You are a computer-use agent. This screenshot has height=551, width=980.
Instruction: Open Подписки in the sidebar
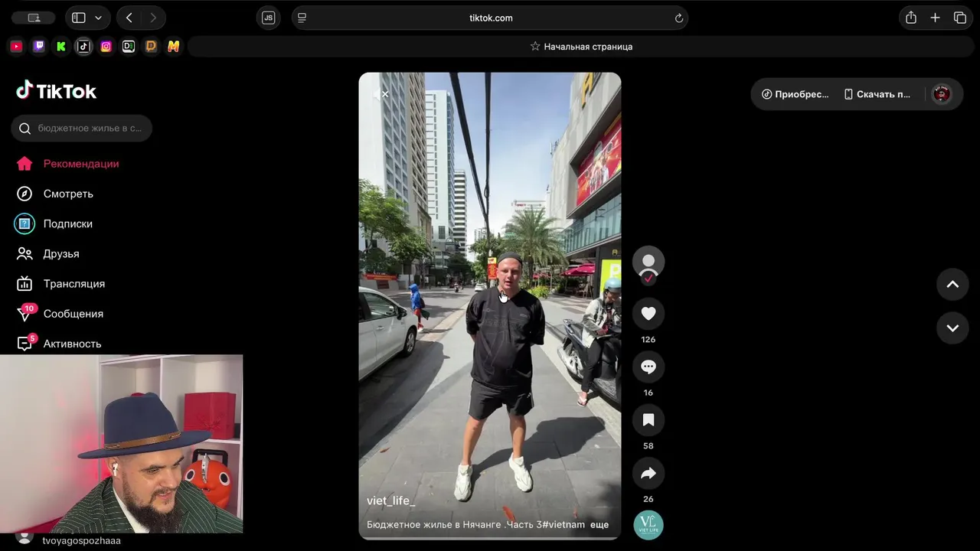coord(55,223)
